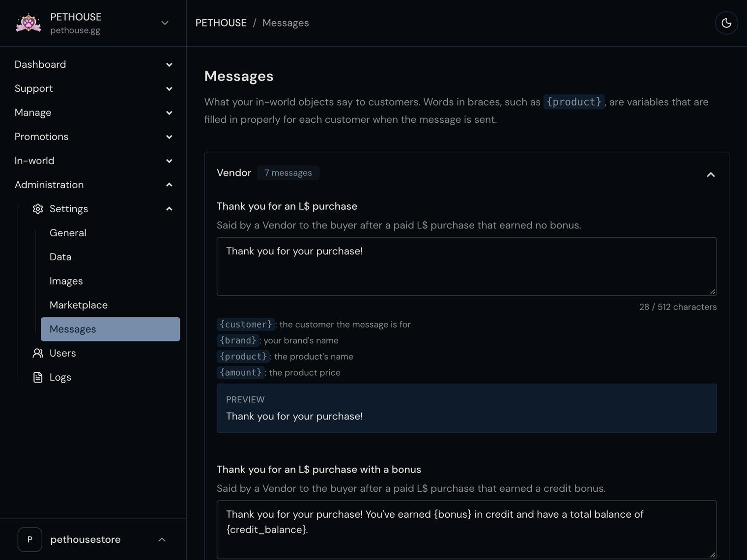The width and height of the screenshot is (747, 560).
Task: Click the 28 / 512 characters counter
Action: coord(678,307)
